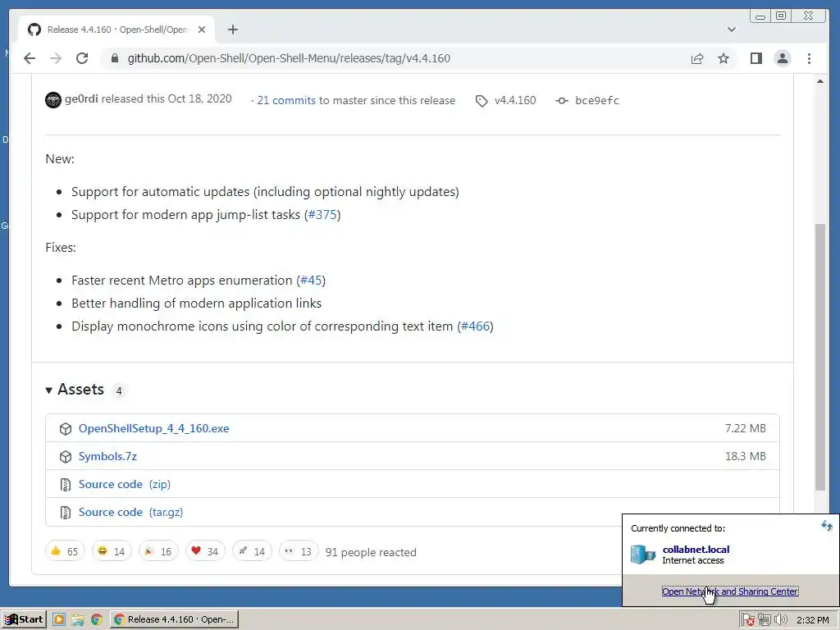Click the scrollbar up arrow
This screenshot has height=630, width=840.
point(819,81)
